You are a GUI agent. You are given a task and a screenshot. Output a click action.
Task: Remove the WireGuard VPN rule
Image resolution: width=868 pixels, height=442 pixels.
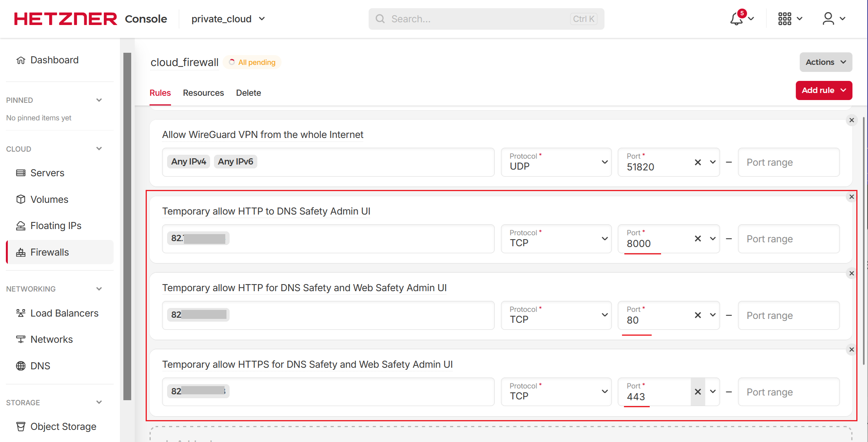pyautogui.click(x=852, y=120)
